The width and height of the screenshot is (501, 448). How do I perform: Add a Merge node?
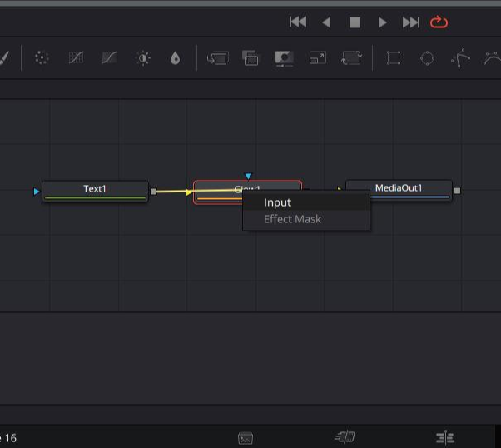217,58
